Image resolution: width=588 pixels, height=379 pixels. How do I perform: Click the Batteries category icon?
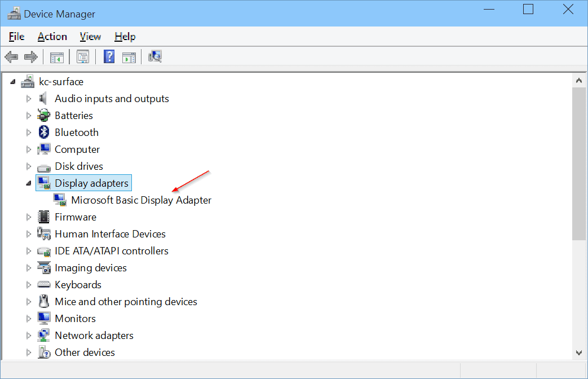pos(43,116)
